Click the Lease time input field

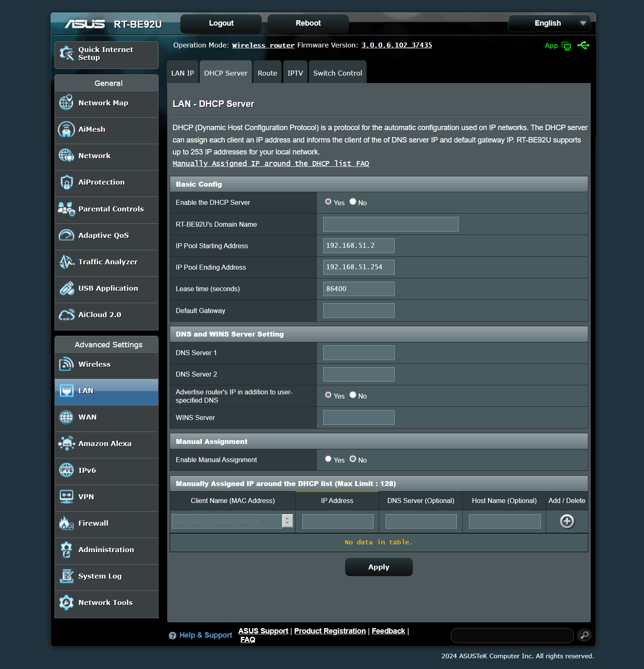358,289
